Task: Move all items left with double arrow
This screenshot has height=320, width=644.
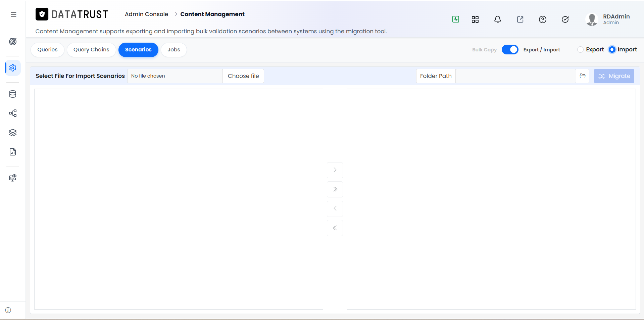Action: pos(335,228)
